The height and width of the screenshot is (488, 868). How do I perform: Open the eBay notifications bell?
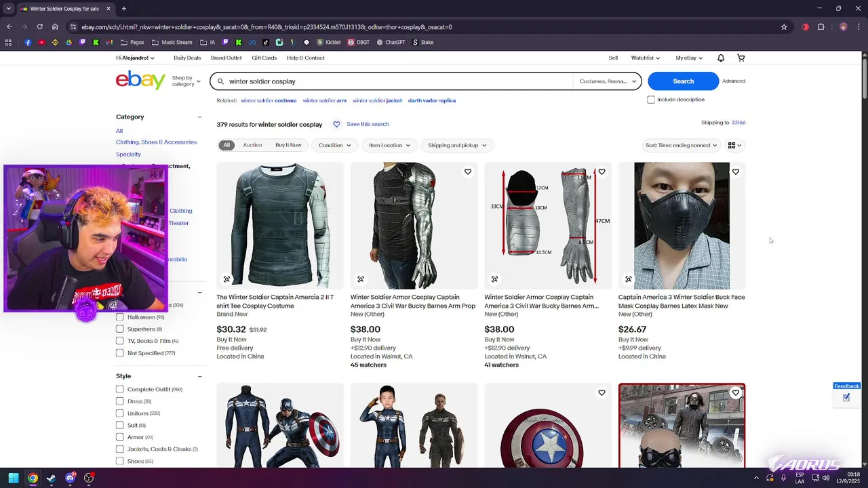721,58
